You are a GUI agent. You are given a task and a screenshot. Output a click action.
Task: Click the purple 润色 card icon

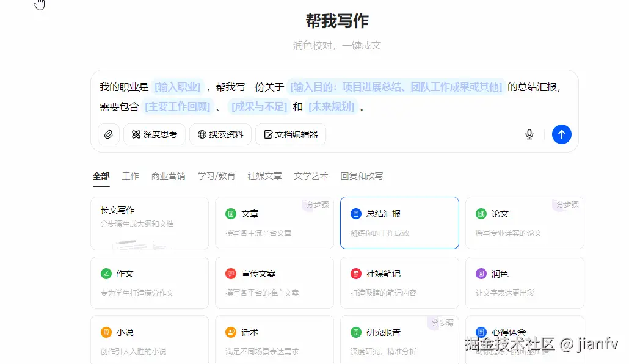pyautogui.click(x=481, y=274)
